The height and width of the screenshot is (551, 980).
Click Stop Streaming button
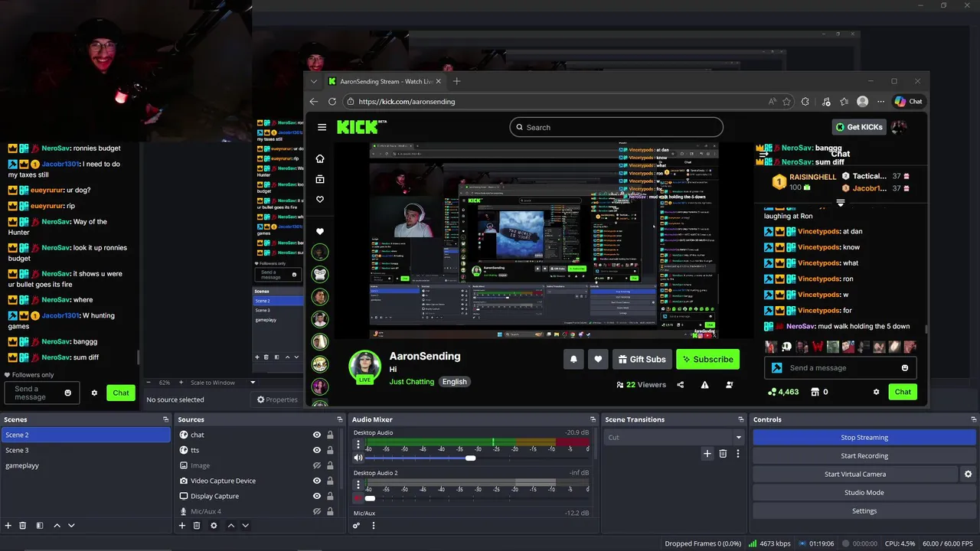[864, 438]
